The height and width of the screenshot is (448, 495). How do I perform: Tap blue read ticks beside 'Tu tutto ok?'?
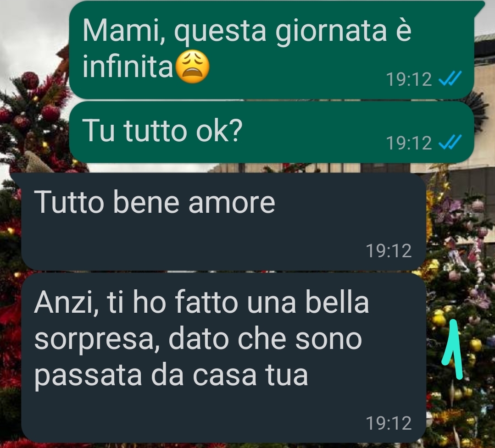point(450,142)
